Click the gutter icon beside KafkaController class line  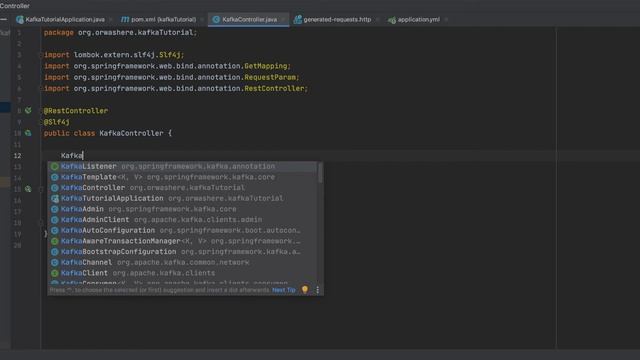tap(28, 133)
